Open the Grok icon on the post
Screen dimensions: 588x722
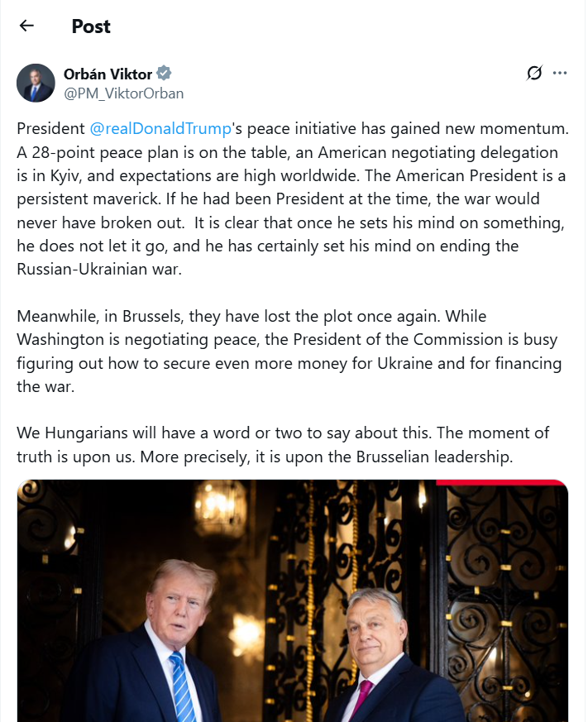click(534, 74)
